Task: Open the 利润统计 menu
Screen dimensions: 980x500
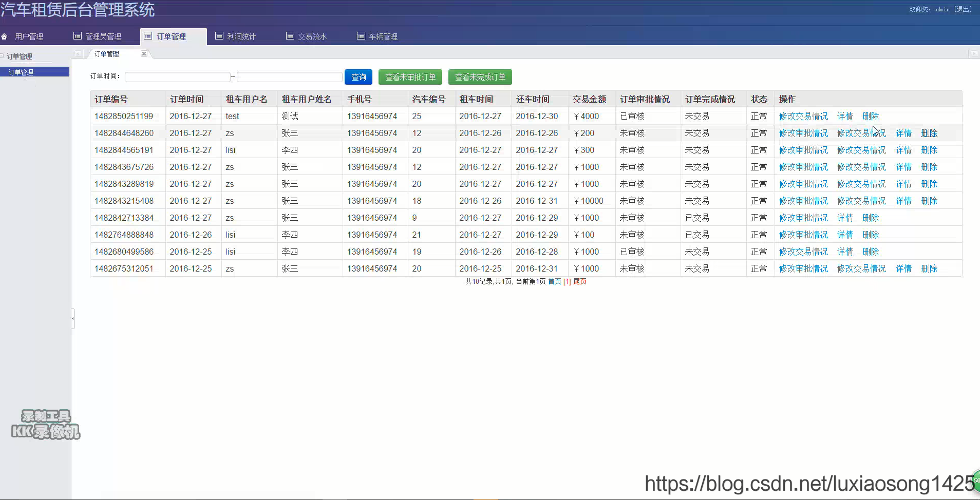Action: 241,36
